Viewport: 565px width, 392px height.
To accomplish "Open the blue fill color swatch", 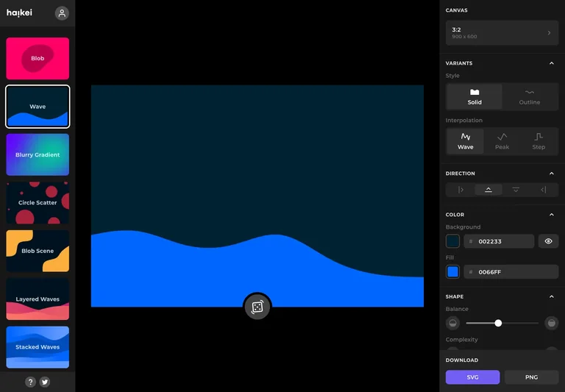I will [x=453, y=272].
